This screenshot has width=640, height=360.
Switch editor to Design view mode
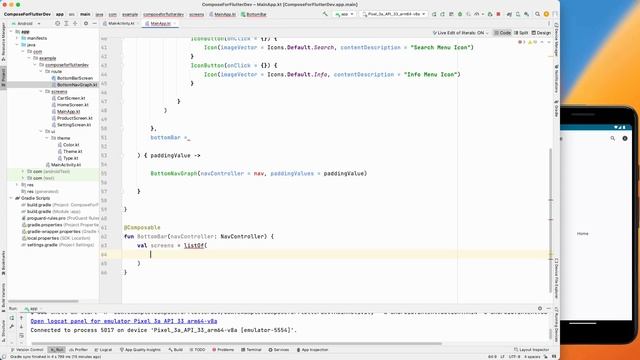pyautogui.click(x=541, y=33)
